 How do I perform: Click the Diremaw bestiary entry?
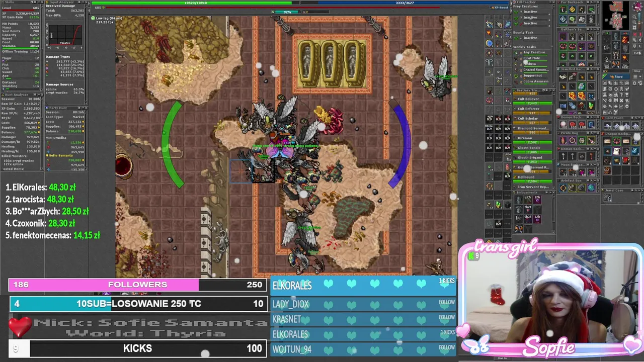point(532,140)
